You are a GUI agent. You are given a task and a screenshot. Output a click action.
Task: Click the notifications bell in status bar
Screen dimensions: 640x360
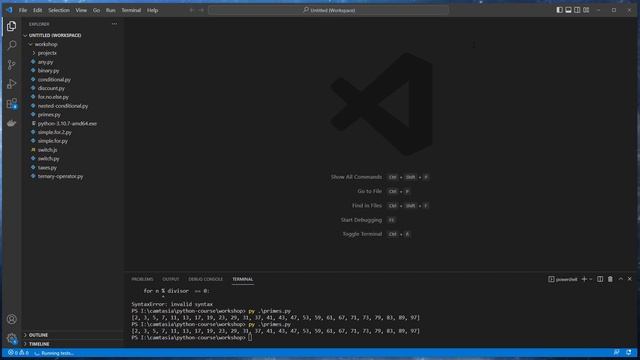click(x=629, y=353)
